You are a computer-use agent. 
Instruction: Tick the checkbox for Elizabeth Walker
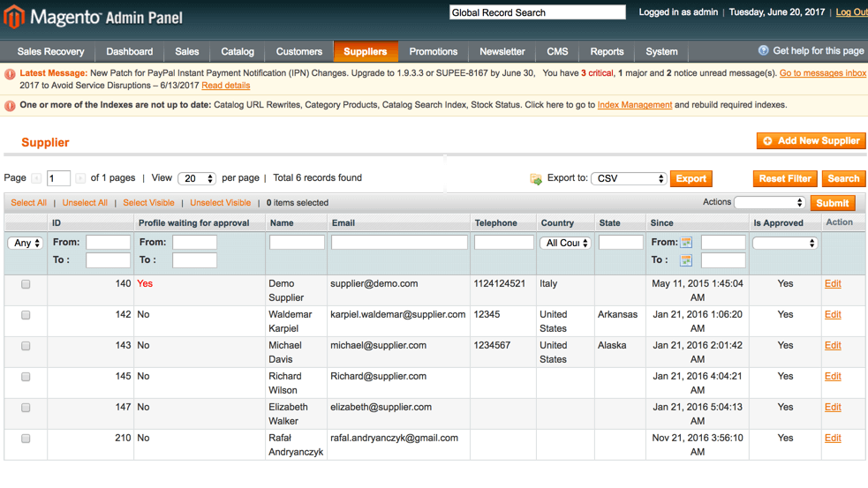[x=26, y=408]
